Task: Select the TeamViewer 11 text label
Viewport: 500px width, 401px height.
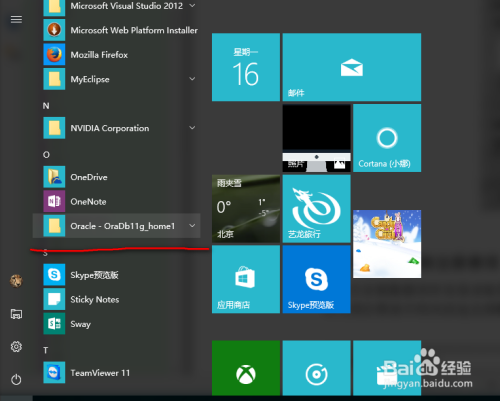Action: point(100,373)
